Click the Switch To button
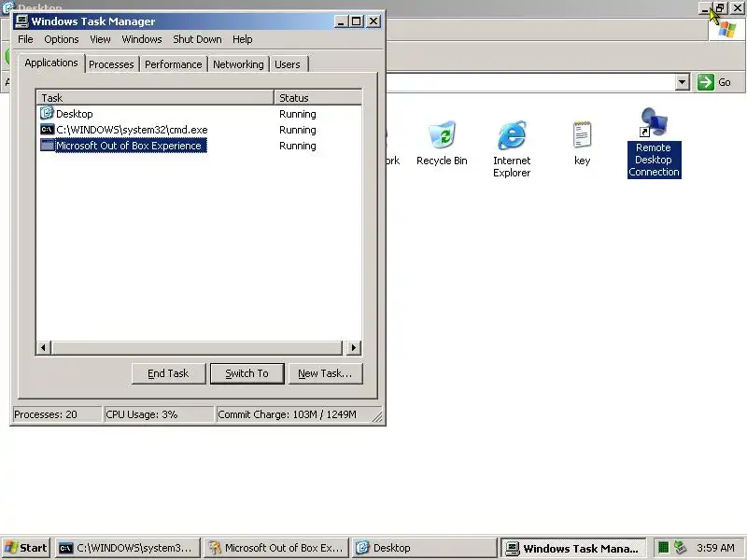This screenshot has width=747, height=560. 247,373
